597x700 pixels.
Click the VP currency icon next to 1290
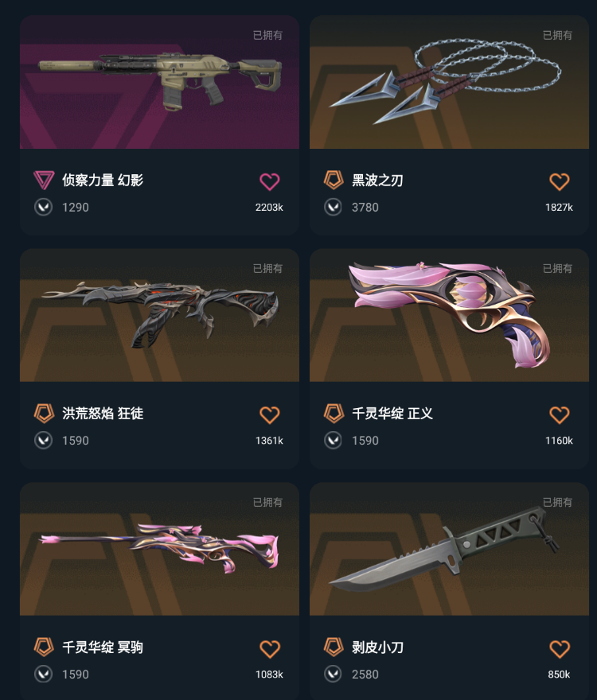coord(43,207)
